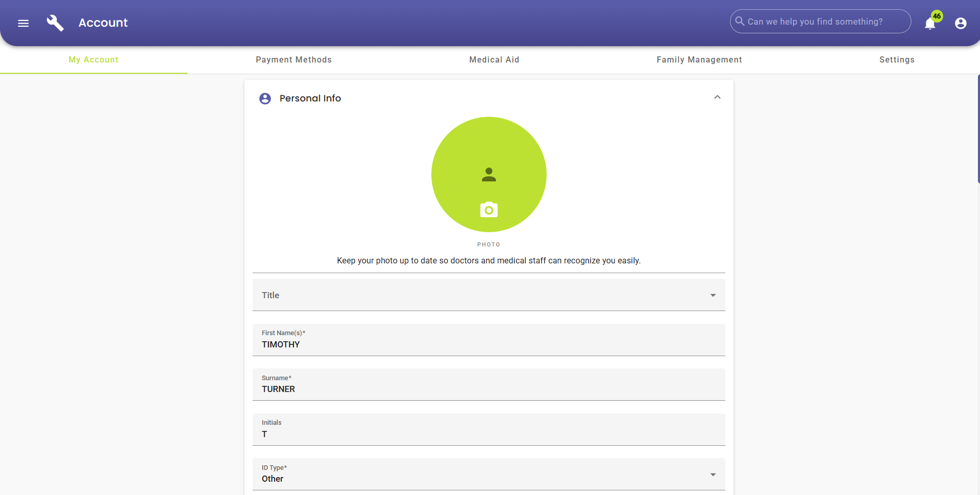The height and width of the screenshot is (495, 980).
Task: Open the Medical Aid tab
Action: click(x=494, y=60)
